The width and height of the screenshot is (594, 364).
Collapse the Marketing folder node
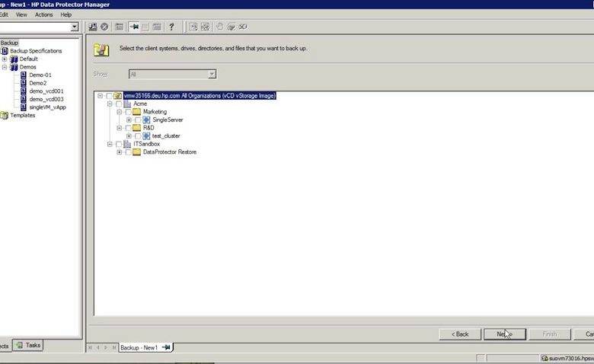coord(120,112)
